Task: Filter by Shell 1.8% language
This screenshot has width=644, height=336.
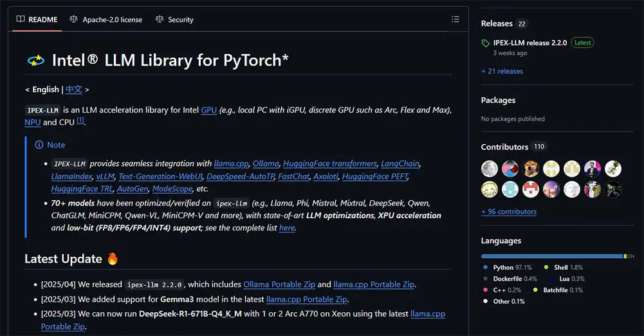Action: point(564,267)
